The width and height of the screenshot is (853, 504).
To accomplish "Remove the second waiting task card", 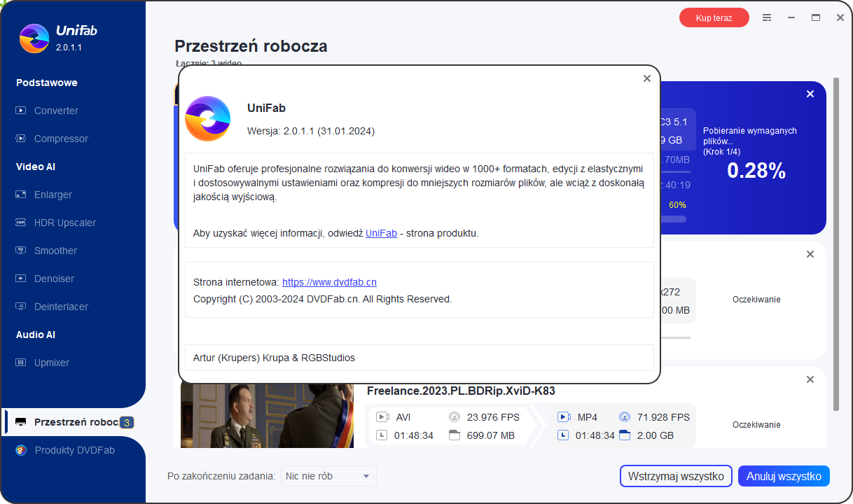I will click(810, 254).
